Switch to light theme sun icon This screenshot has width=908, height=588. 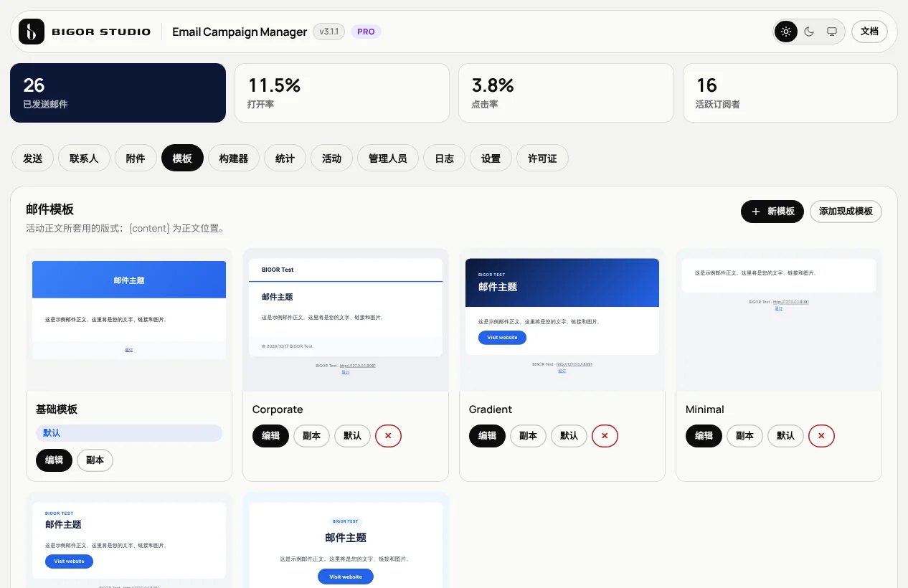786,32
